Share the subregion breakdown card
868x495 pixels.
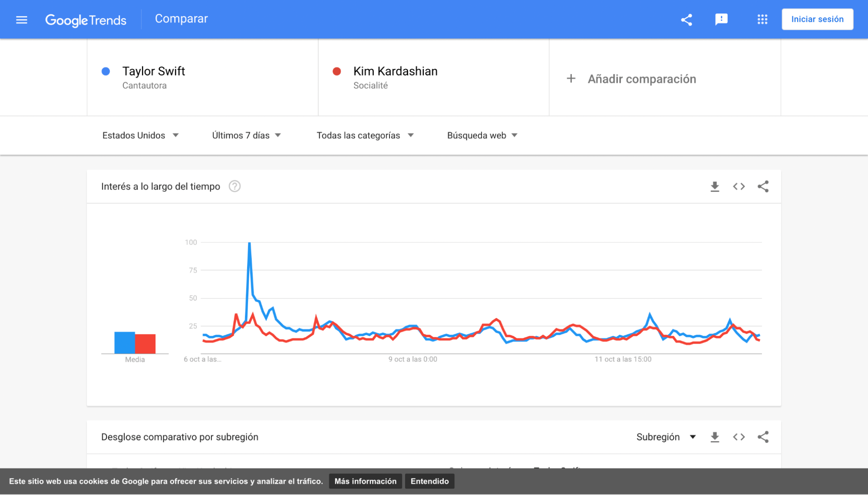[x=763, y=437]
